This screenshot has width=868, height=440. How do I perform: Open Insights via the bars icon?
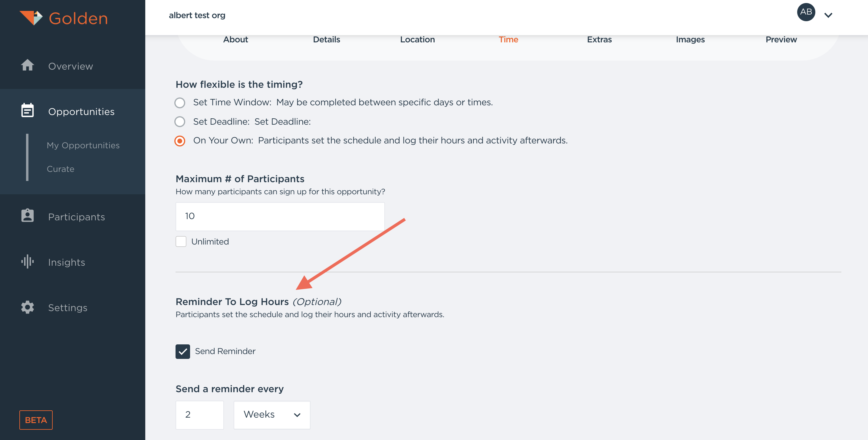coord(28,261)
